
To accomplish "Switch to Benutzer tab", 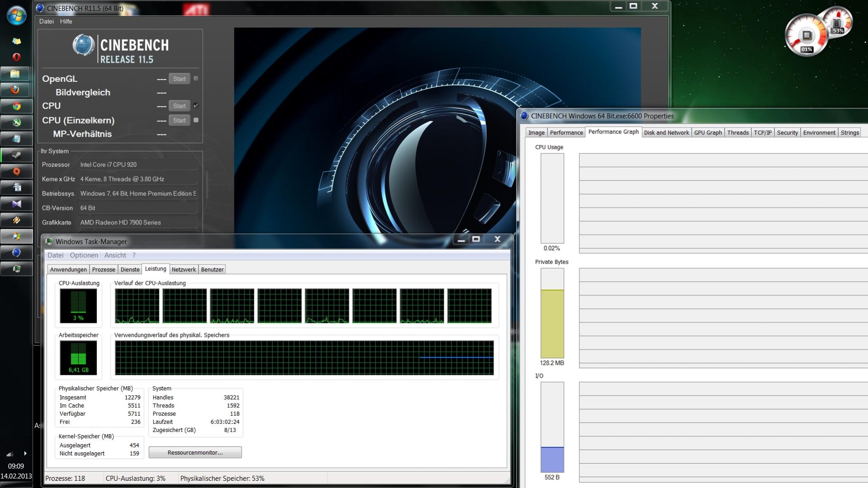I will [212, 269].
